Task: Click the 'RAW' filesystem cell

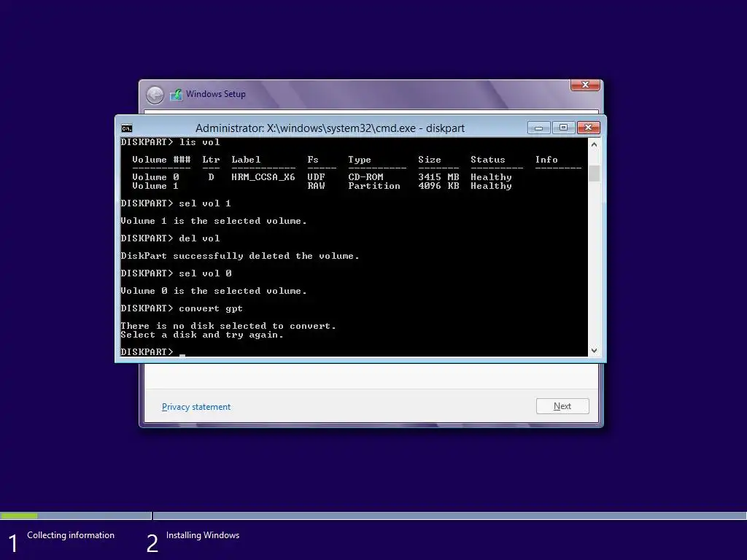Action: point(316,186)
